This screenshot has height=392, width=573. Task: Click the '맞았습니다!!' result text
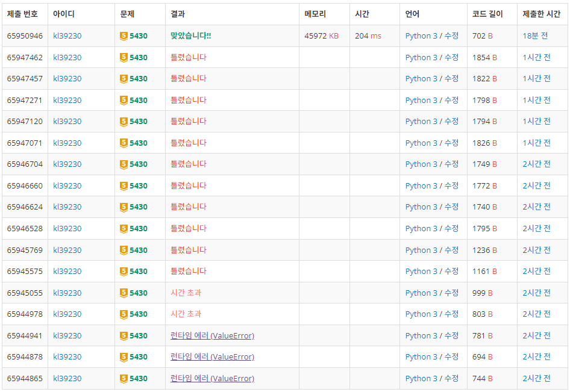coord(191,36)
